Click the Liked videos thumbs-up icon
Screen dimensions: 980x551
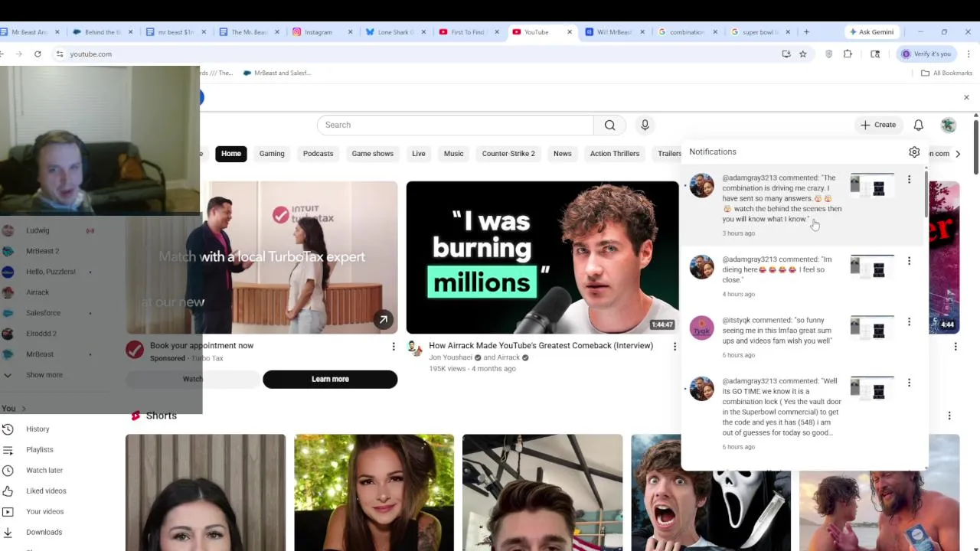click(8, 491)
